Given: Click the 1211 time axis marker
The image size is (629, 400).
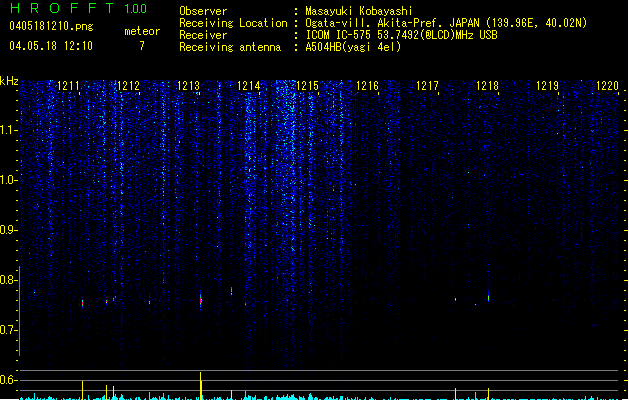Looking at the screenshot, I should click(x=69, y=86).
